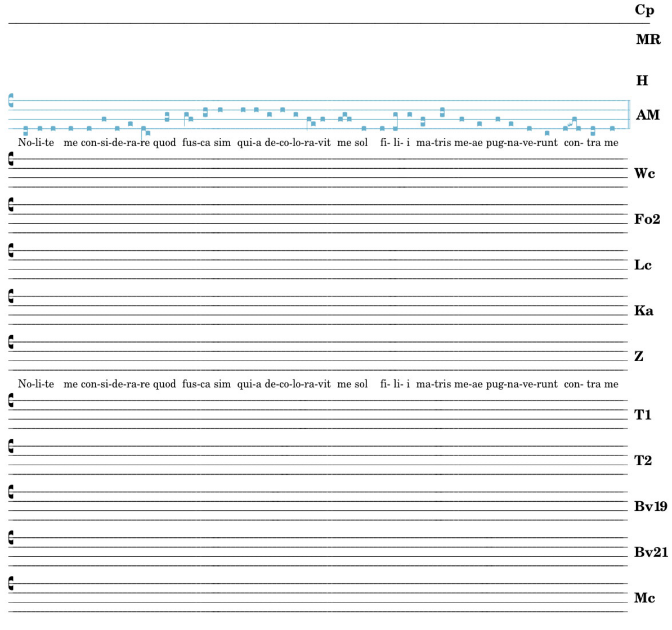This screenshot has height=630, width=672.
Task: Click 'pug-na-ve-runt' lyric below the Z staff
Action: tap(521, 384)
